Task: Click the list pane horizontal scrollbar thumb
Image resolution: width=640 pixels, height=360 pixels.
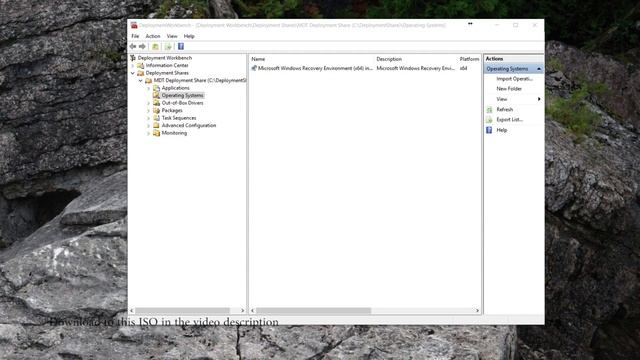Action: (x=313, y=311)
